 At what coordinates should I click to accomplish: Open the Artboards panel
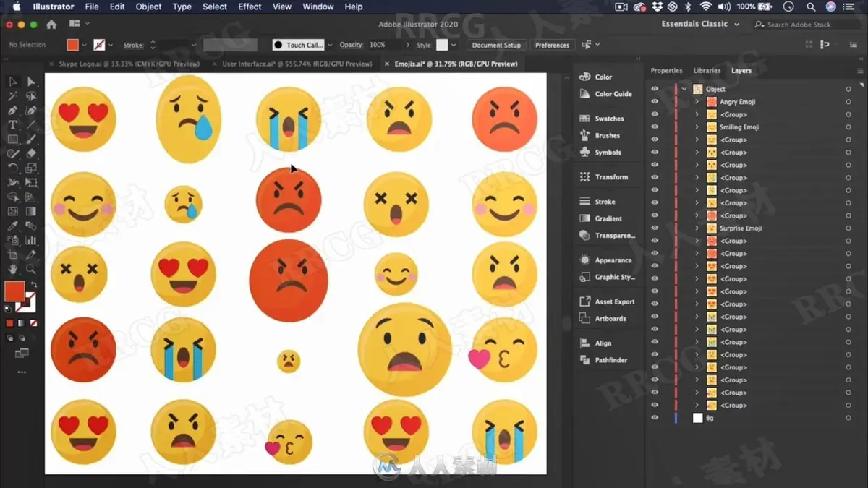[x=603, y=319]
